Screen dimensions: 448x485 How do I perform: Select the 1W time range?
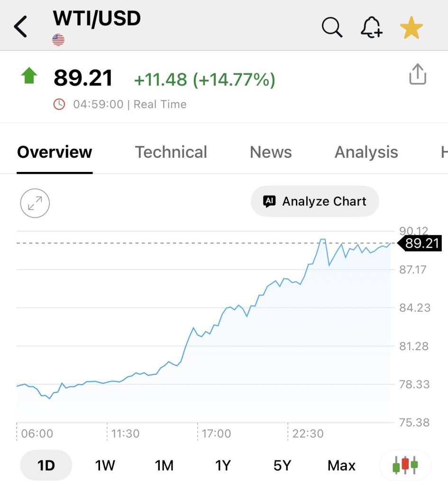coord(105,466)
